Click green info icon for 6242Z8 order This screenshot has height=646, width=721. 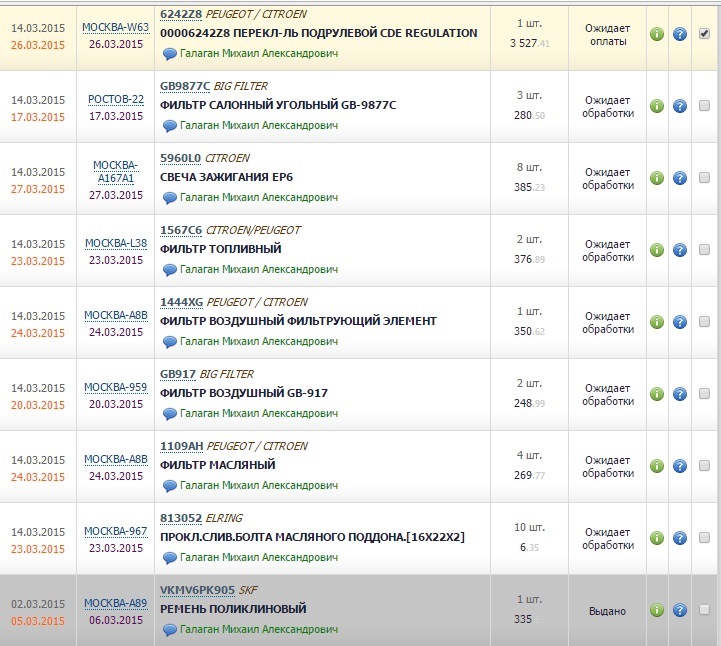(x=657, y=34)
